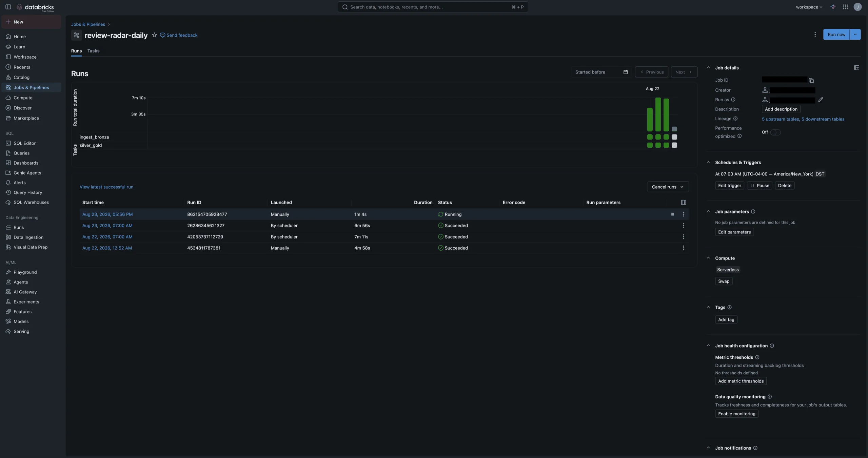The image size is (868, 458).
Task: Click the Run now button
Action: click(836, 35)
